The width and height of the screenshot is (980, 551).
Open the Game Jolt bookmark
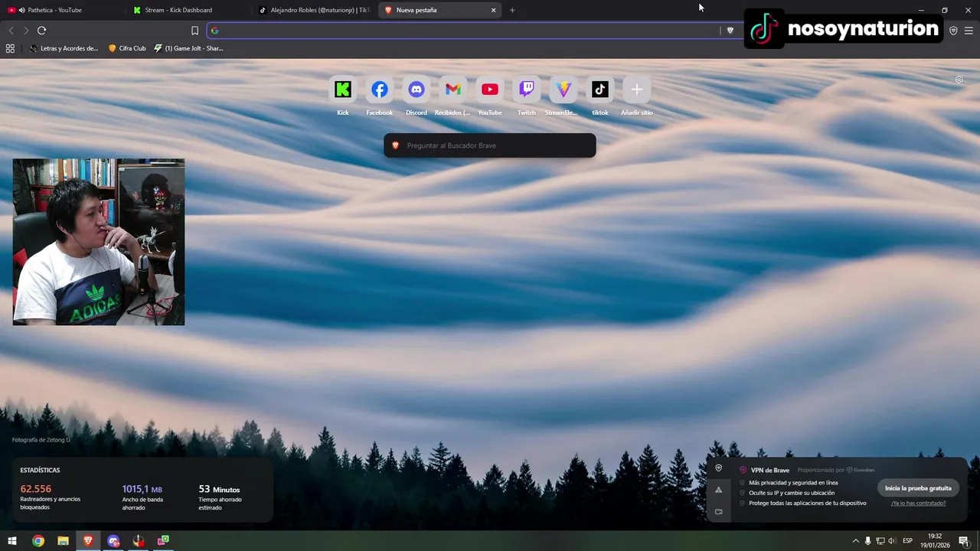pyautogui.click(x=188, y=48)
